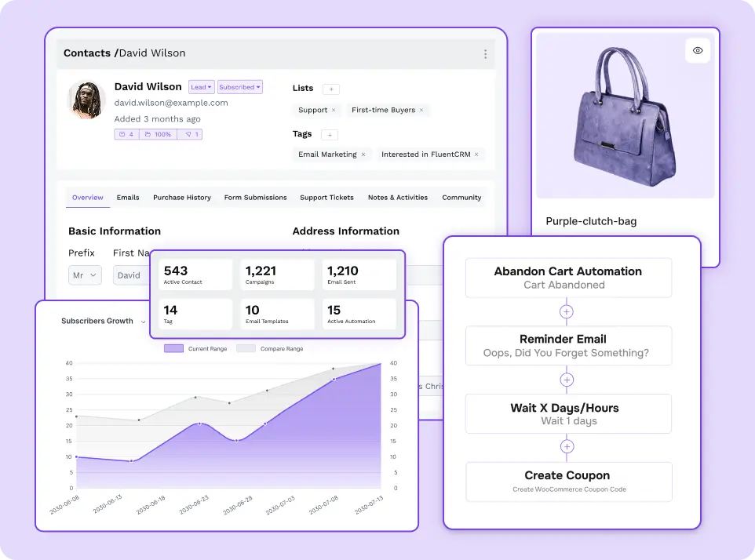This screenshot has width=755, height=560.
Task: Switch to the Purchase History tab
Action: tap(181, 198)
